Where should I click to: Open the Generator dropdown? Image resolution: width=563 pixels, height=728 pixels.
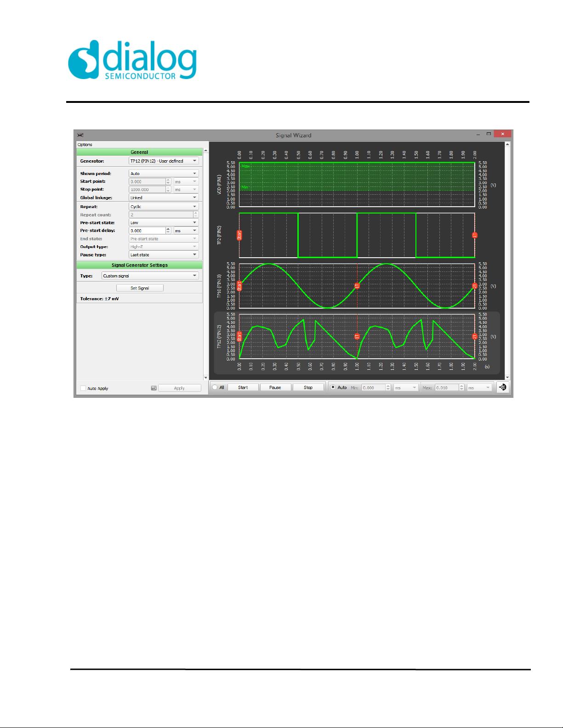pyautogui.click(x=164, y=161)
